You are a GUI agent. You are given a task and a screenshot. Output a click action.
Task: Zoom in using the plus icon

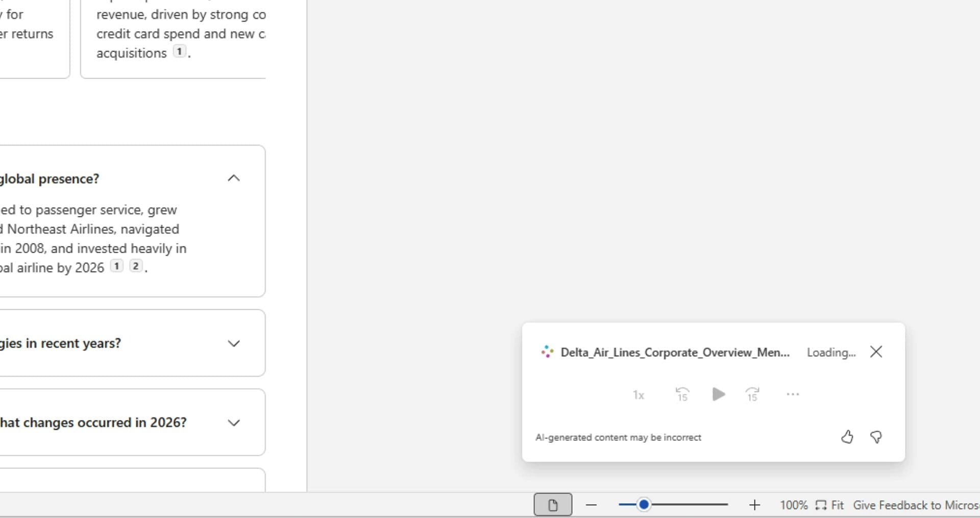click(755, 505)
